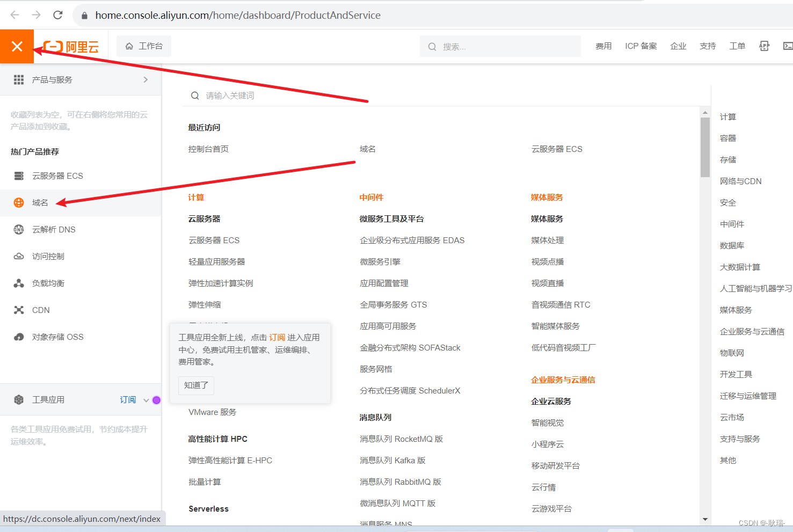Click the CDN sidebar icon
This screenshot has height=532, width=793.
[x=19, y=310]
